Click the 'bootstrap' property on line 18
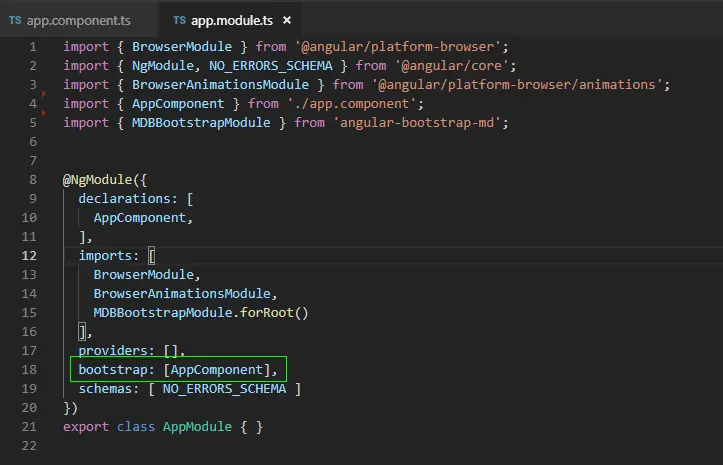This screenshot has height=465, width=723. 113,370
